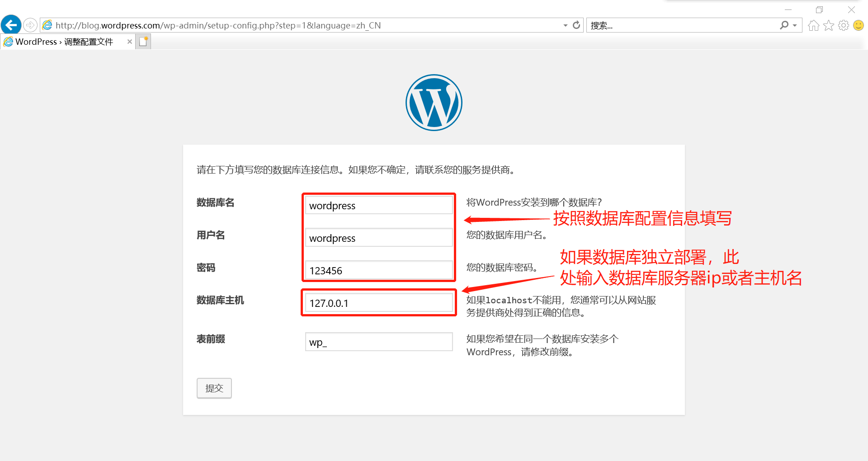The width and height of the screenshot is (868, 461).
Task: Click the 数据库名 label
Action: click(x=216, y=202)
